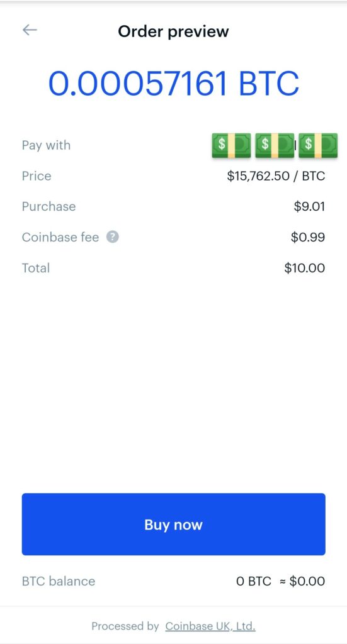Tap the Purchase amount $9.01
Image resolution: width=347 pixels, height=644 pixels.
pos(310,206)
